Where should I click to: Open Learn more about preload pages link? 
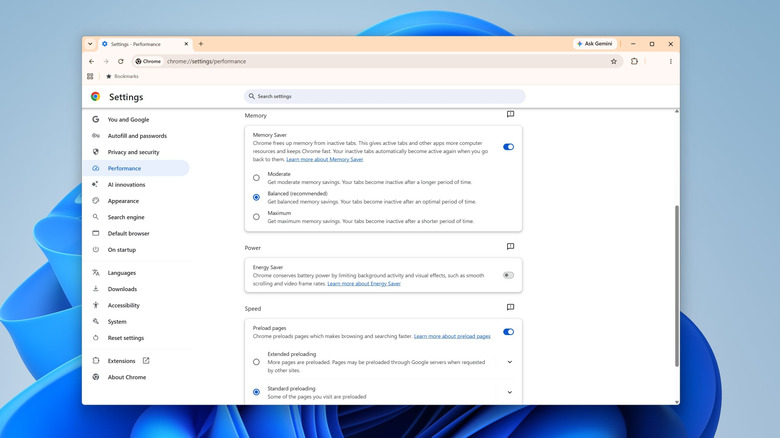pos(452,336)
